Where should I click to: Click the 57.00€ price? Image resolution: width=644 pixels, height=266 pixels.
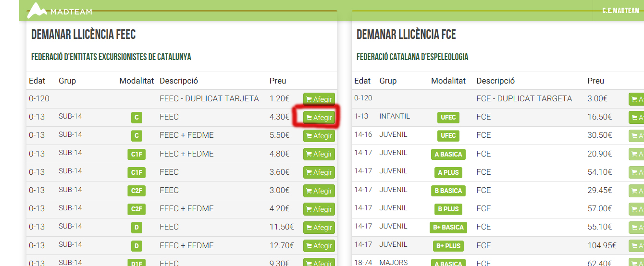600,208
